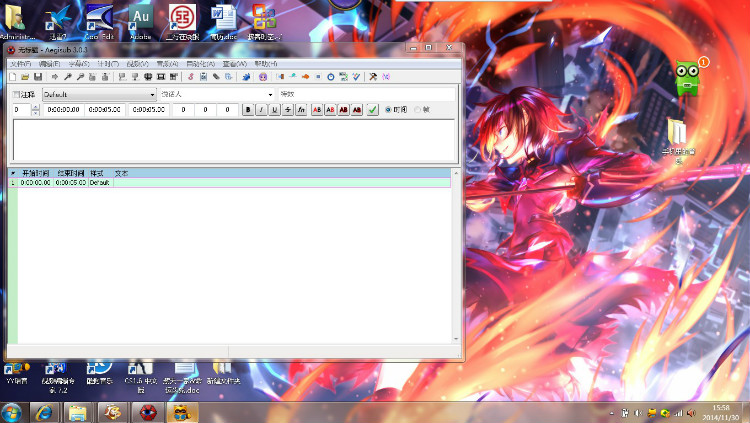Click the Windows Start button
Viewport: 750px width, 423px height.
[11, 412]
